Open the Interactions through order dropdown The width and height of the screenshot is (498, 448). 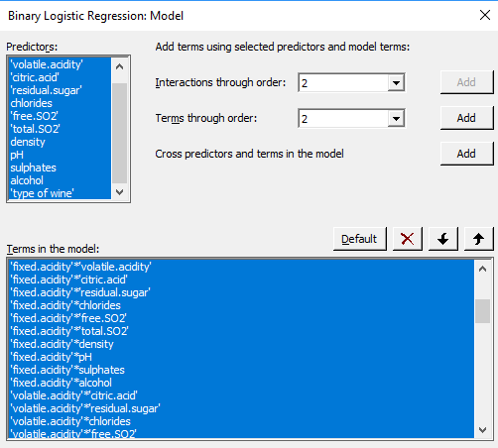(396, 82)
